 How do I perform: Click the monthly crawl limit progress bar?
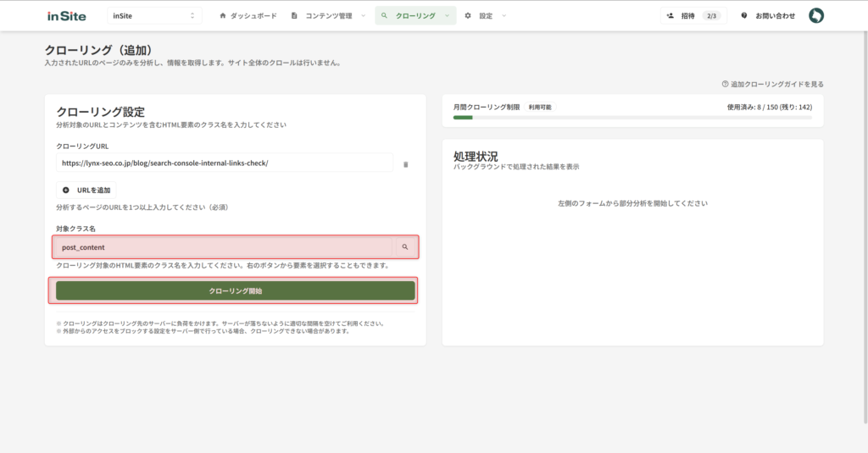(632, 118)
